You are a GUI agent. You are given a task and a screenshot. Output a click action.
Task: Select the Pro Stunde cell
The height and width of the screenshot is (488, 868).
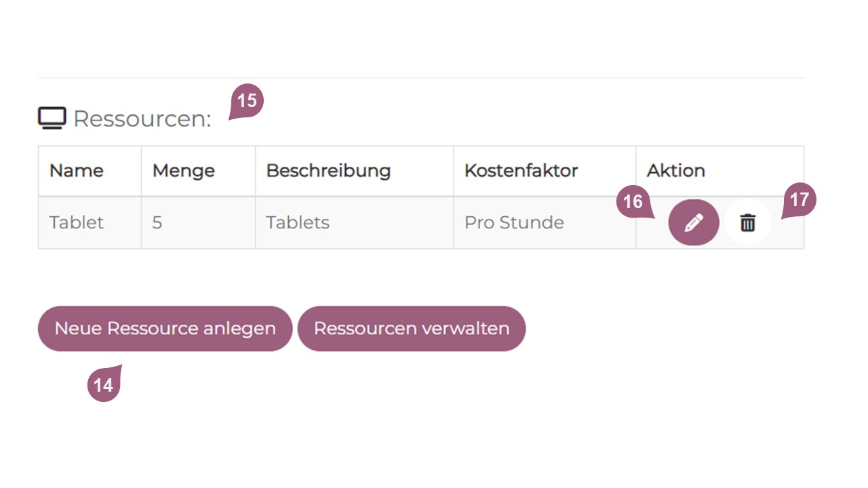coord(514,222)
